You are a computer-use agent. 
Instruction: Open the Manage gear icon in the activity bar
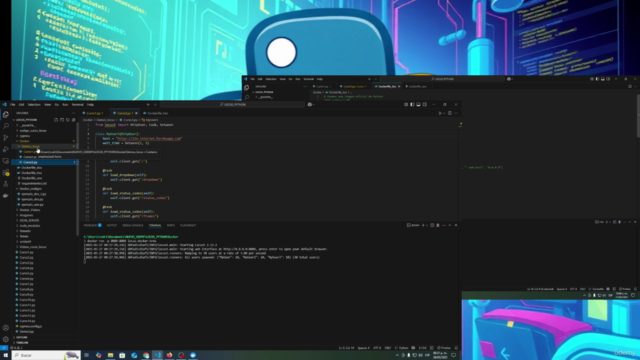click(5, 339)
